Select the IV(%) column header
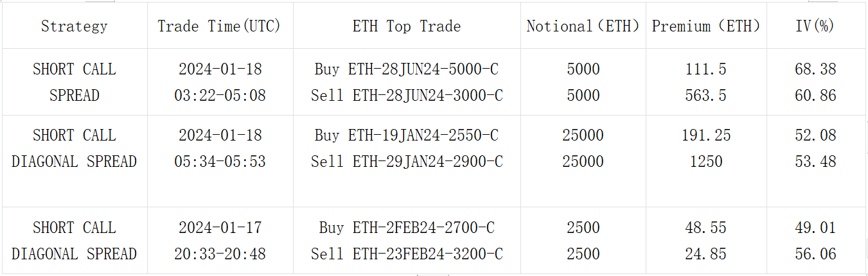The height and width of the screenshot is (276, 868). [x=815, y=26]
